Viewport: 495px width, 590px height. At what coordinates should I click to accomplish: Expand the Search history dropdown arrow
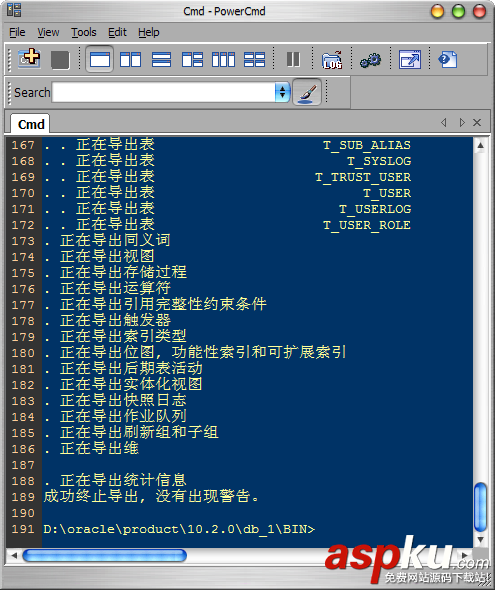coord(282,92)
